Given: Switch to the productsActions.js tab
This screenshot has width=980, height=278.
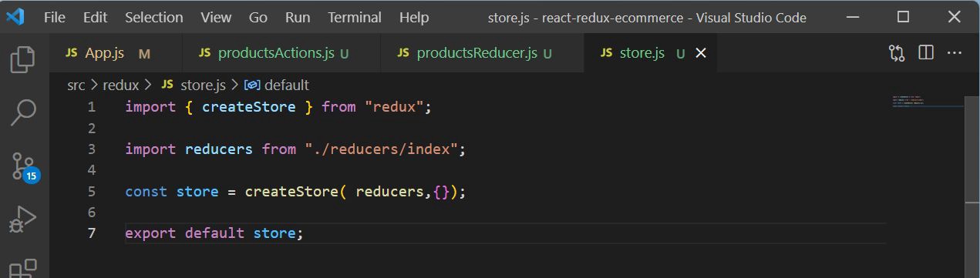Looking at the screenshot, I should pyautogui.click(x=281, y=53).
